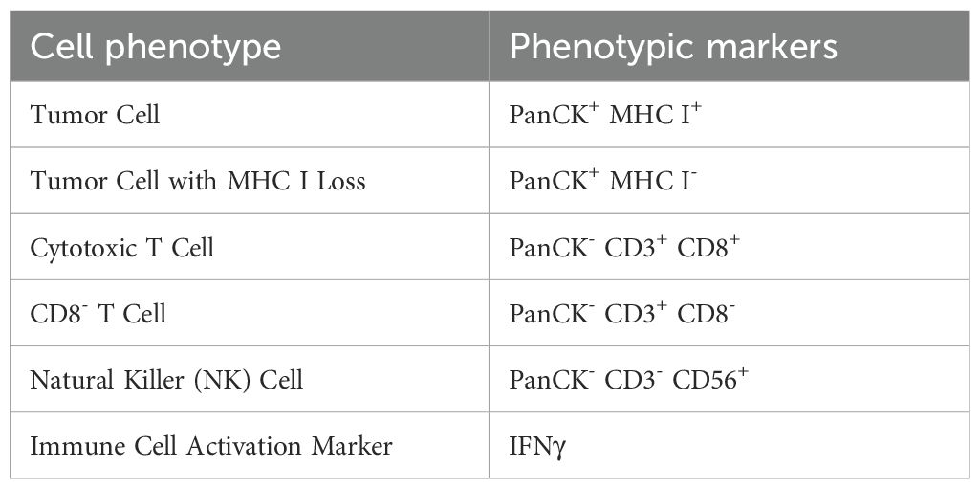Select the 'Cytotoxic T Cell' cell
980x489 pixels.
[122, 248]
